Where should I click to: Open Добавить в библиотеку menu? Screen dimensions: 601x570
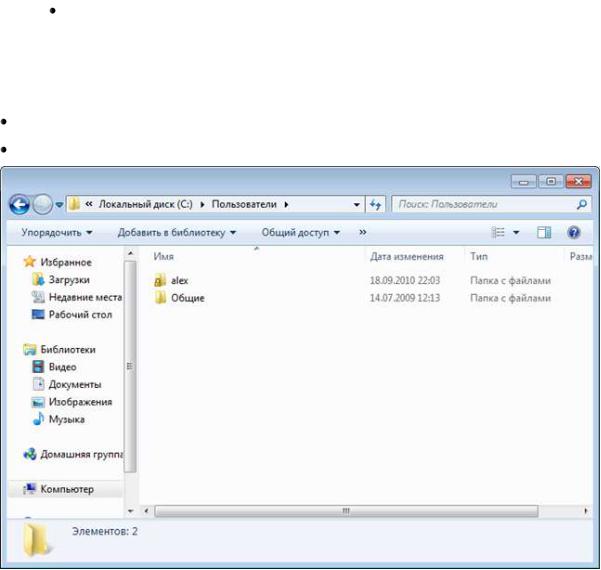(x=177, y=233)
